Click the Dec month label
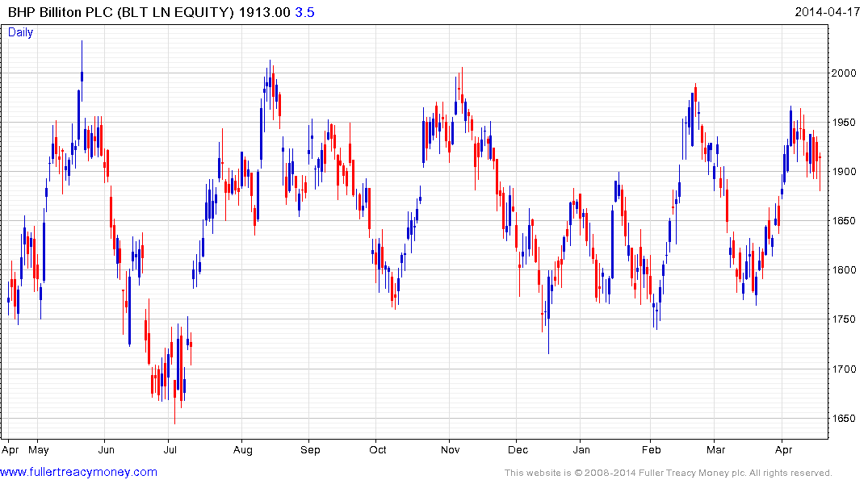The width and height of the screenshot is (868, 484). [x=518, y=449]
